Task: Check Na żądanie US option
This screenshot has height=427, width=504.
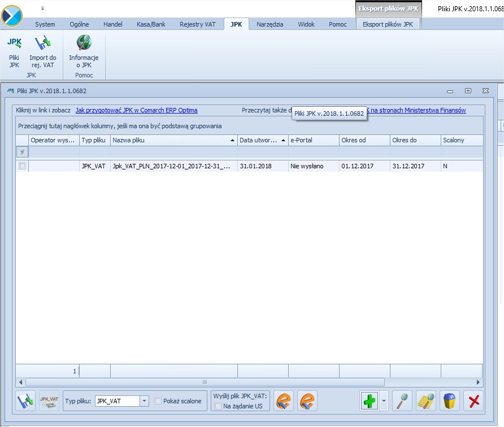Action: pos(218,406)
